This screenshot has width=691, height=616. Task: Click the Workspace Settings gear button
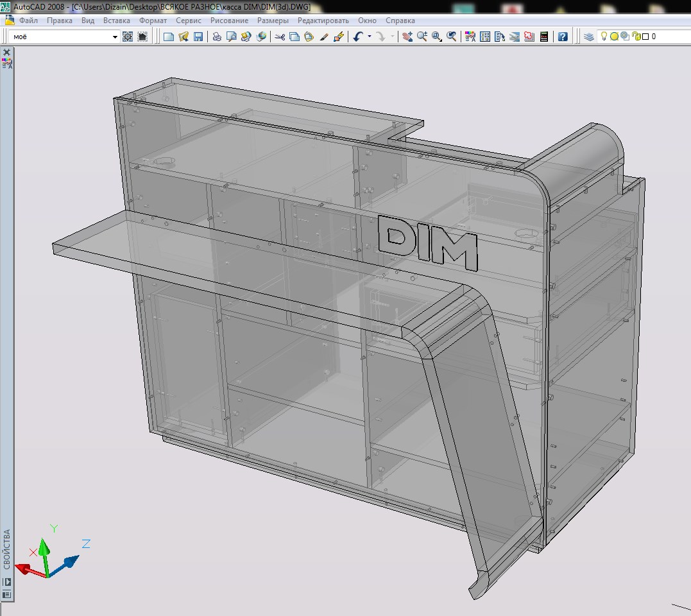point(128,37)
